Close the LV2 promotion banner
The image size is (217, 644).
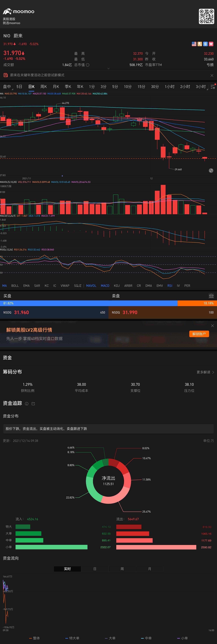point(212,326)
